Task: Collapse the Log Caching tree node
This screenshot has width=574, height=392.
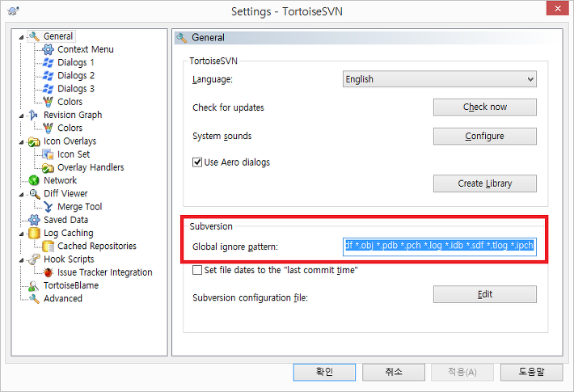Action: pyautogui.click(x=22, y=234)
